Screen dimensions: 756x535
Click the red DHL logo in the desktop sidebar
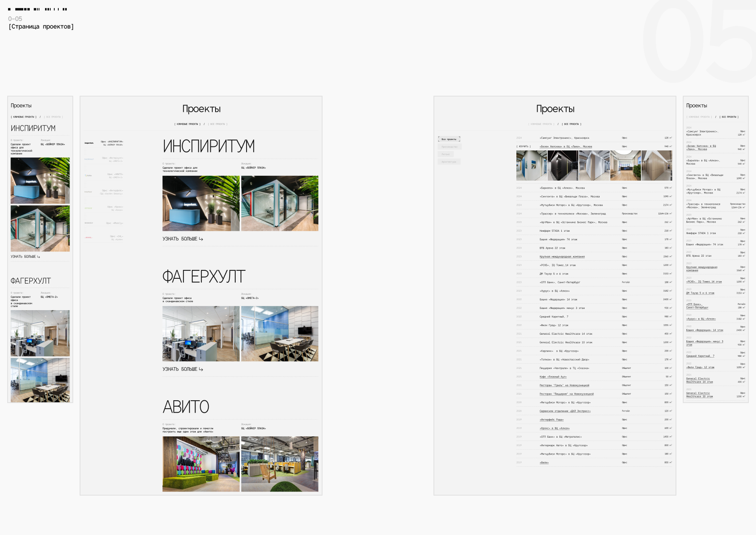88,237
